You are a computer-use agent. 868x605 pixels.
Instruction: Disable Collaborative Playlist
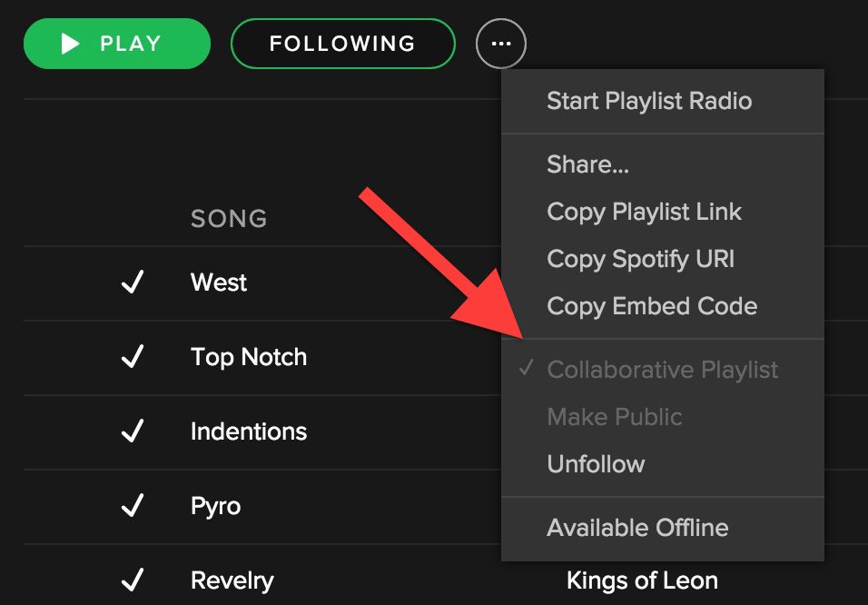pos(663,370)
